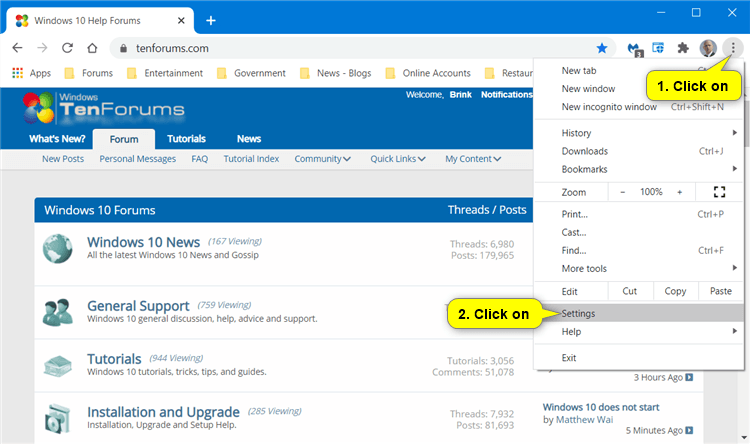Open the Personal Messages link
Viewport: 750px width, 444px height.
(x=138, y=159)
